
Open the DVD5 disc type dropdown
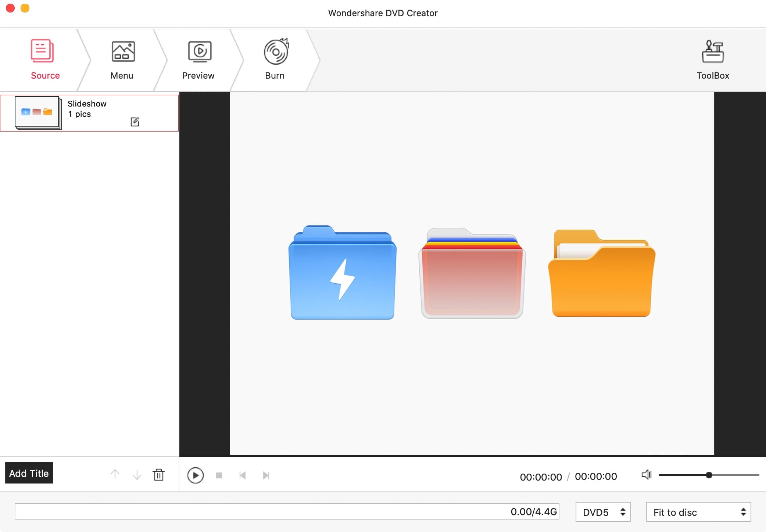click(603, 512)
